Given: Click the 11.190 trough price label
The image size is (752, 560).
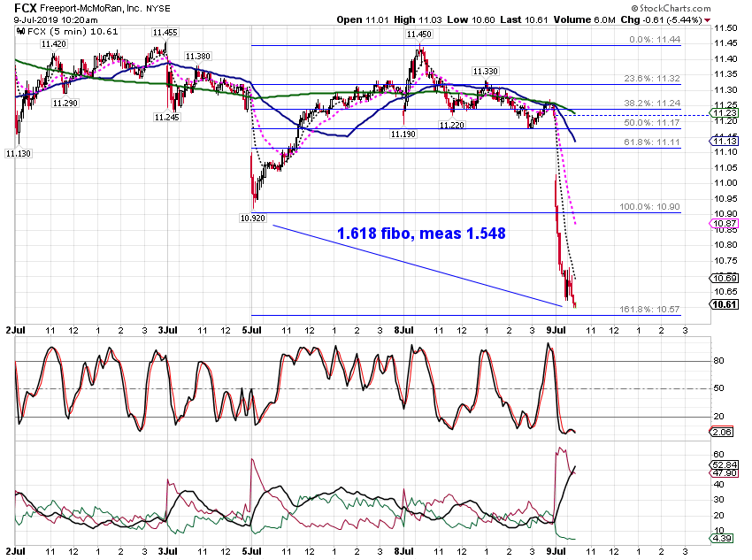Looking at the screenshot, I should (x=403, y=134).
